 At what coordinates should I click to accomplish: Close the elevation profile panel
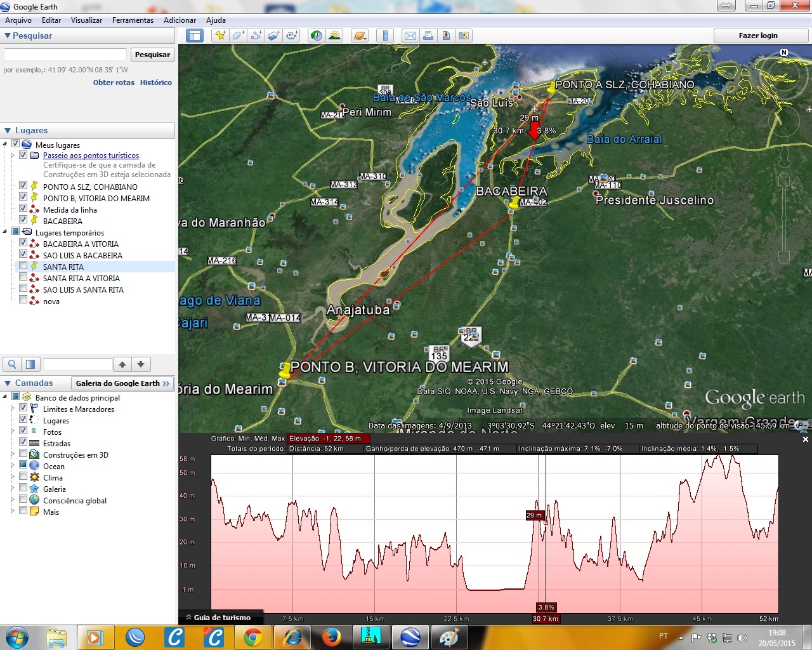[806, 439]
